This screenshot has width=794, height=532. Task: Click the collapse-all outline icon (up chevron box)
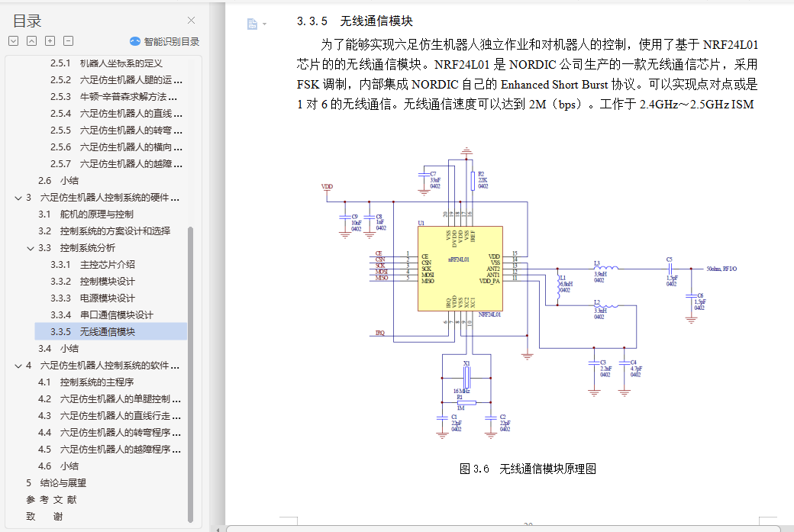[32, 41]
